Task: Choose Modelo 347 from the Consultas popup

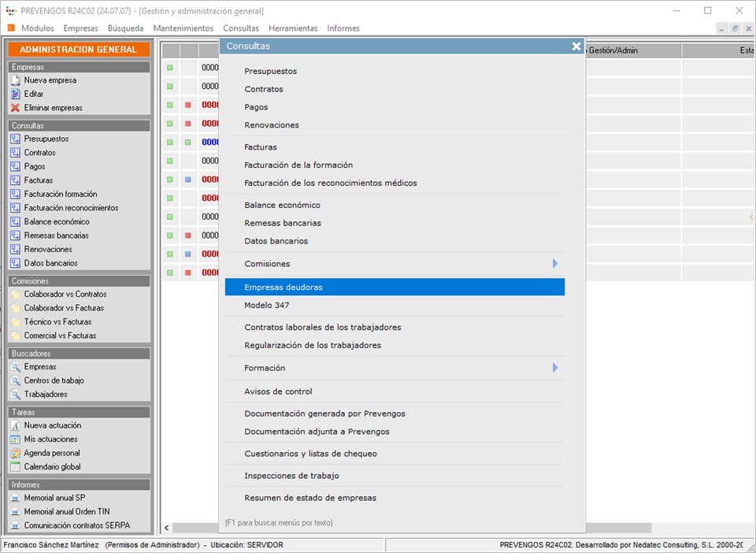Action: pos(267,305)
